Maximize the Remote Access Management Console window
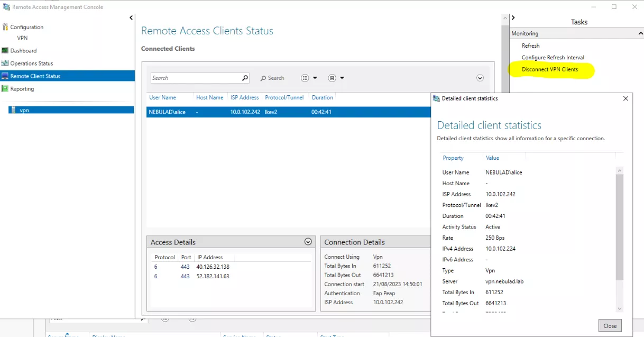Viewport: 644px width, 337px height. tap(614, 7)
